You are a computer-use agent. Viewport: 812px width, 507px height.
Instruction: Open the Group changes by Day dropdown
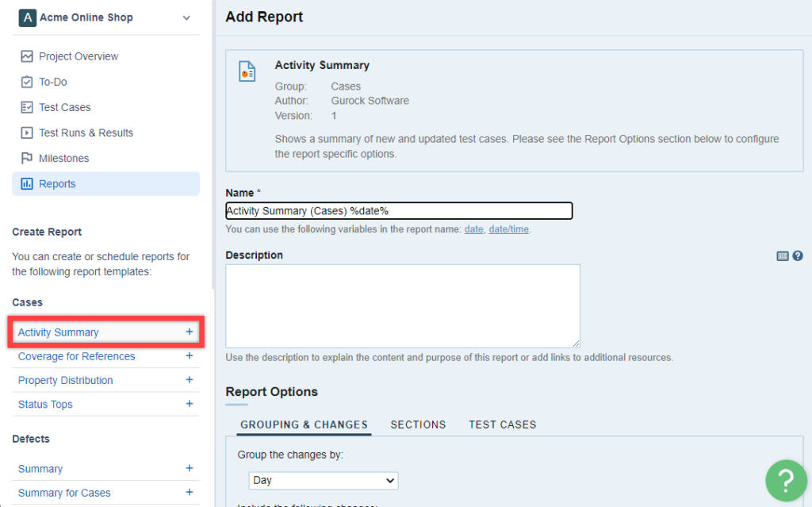tap(323, 480)
